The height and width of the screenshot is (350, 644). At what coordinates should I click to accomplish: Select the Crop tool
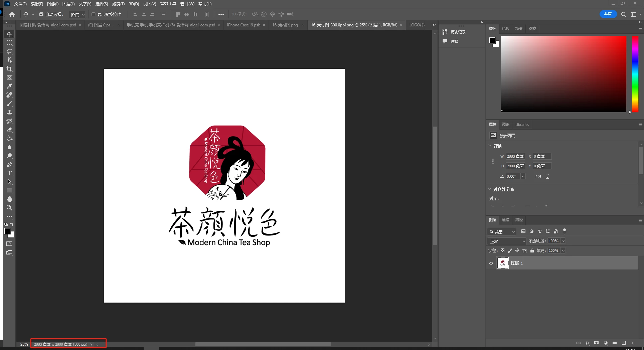point(9,69)
